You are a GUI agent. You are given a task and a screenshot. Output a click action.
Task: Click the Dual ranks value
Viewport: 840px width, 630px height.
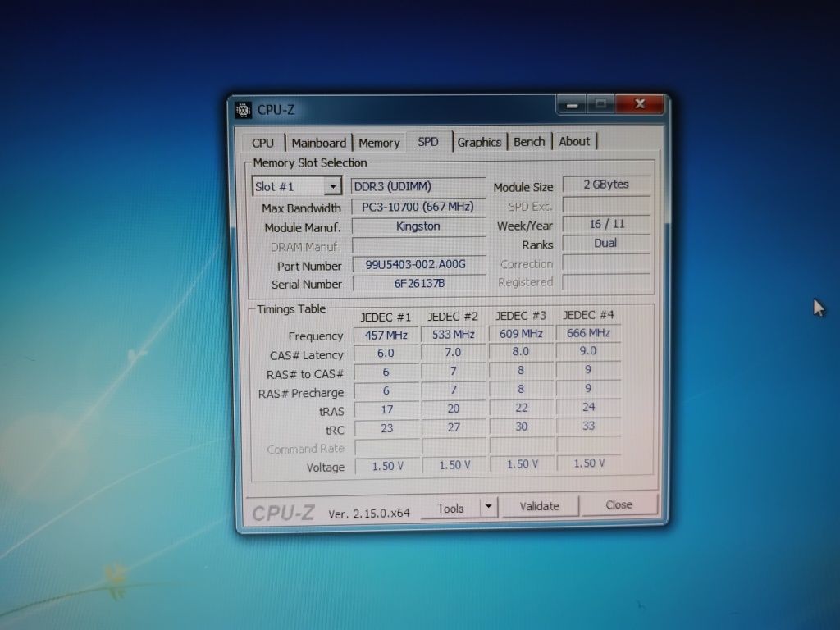[606, 243]
